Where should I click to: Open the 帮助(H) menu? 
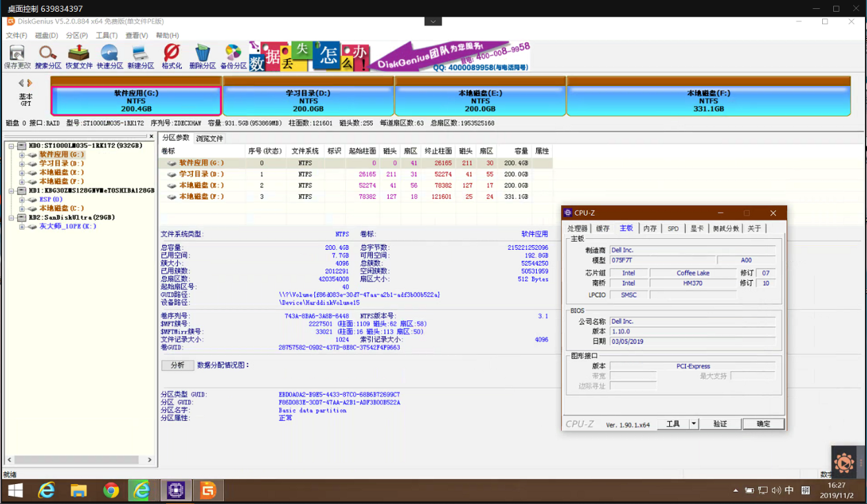click(x=167, y=35)
